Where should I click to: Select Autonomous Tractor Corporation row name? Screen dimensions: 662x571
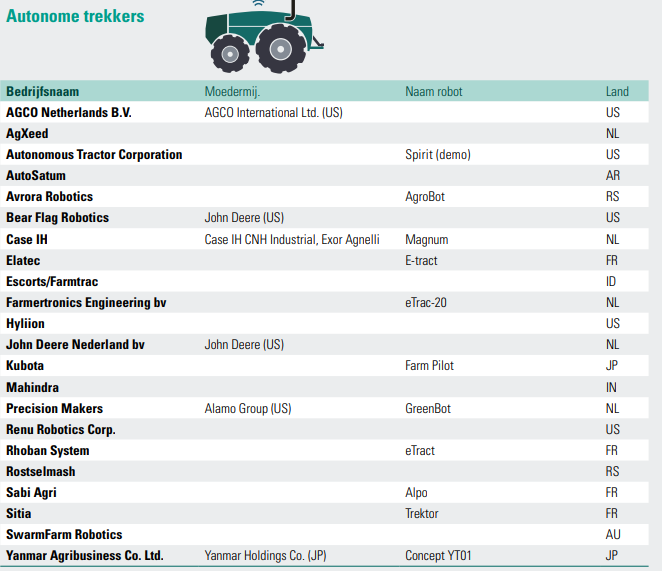[94, 155]
